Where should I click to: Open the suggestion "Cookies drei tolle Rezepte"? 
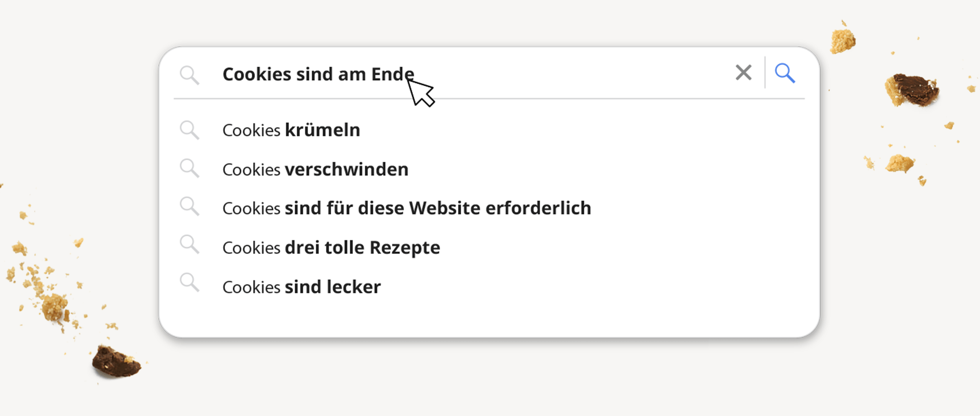(331, 248)
